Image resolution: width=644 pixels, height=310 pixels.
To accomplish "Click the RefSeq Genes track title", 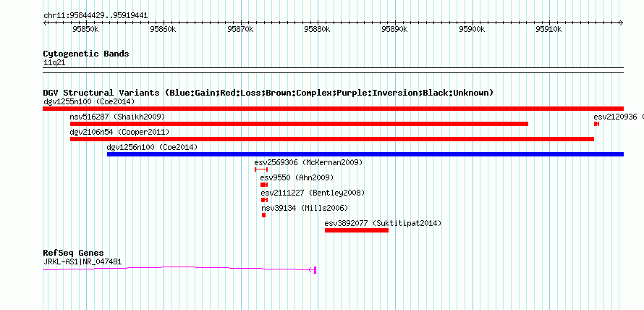I will coord(74,253).
